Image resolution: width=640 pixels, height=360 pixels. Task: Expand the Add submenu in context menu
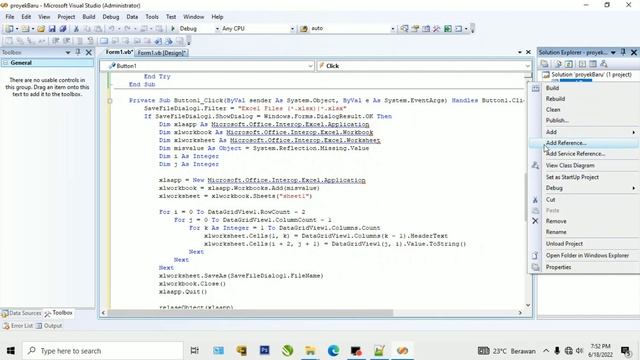click(x=584, y=132)
